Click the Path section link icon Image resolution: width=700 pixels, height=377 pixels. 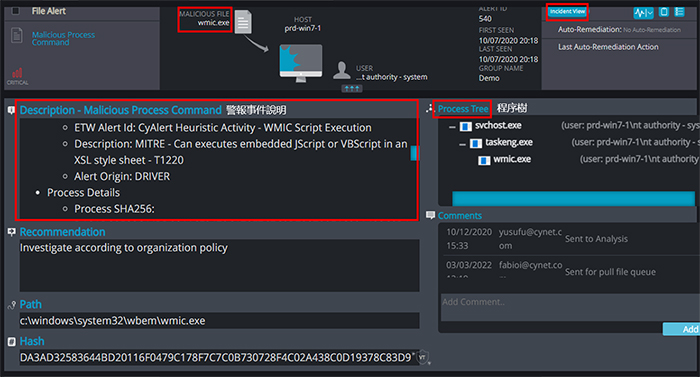pyautogui.click(x=12, y=305)
